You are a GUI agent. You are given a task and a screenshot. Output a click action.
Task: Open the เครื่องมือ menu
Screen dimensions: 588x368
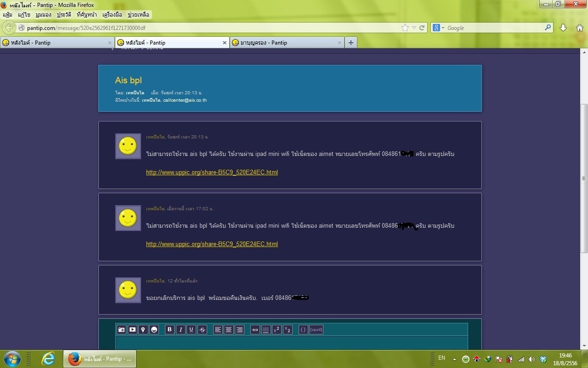point(113,15)
